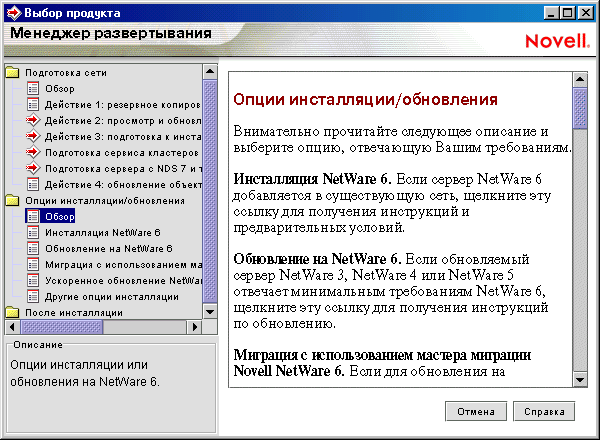This screenshot has width=600, height=440.
Task: Click document icon beside Действие 4
Action: click(x=33, y=184)
